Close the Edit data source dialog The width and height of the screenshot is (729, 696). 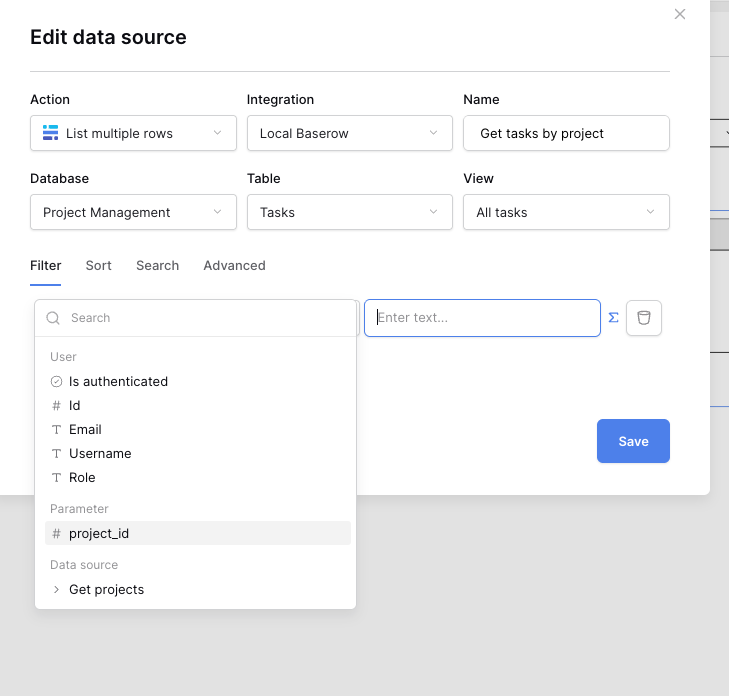[680, 14]
